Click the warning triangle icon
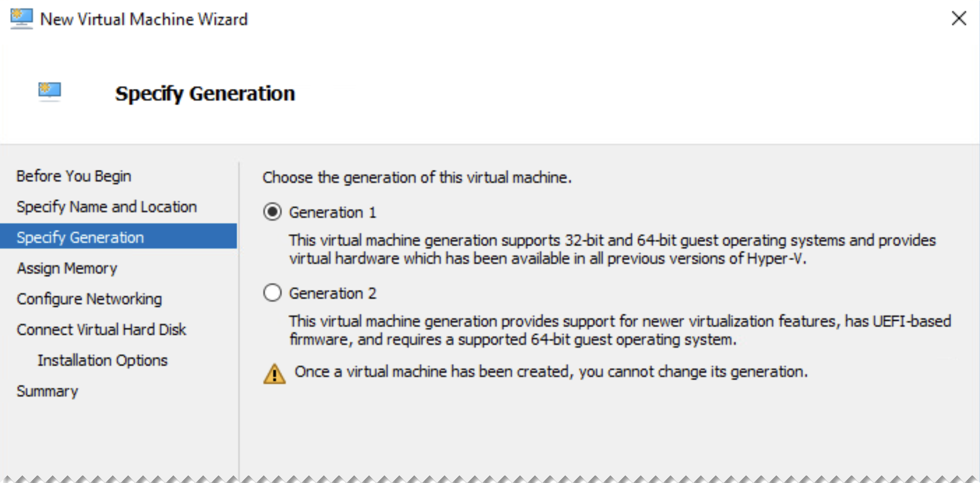This screenshot has height=483, width=980. [x=275, y=373]
